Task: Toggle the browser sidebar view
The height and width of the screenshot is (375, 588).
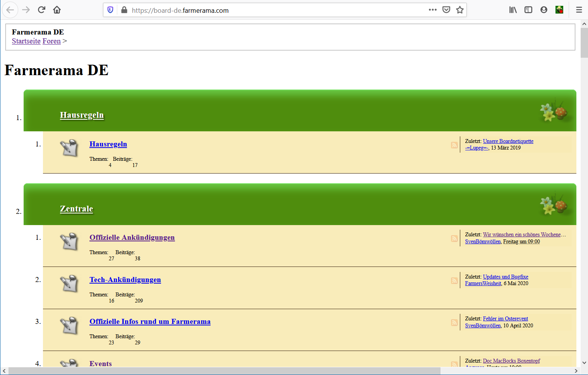Action: (x=528, y=10)
